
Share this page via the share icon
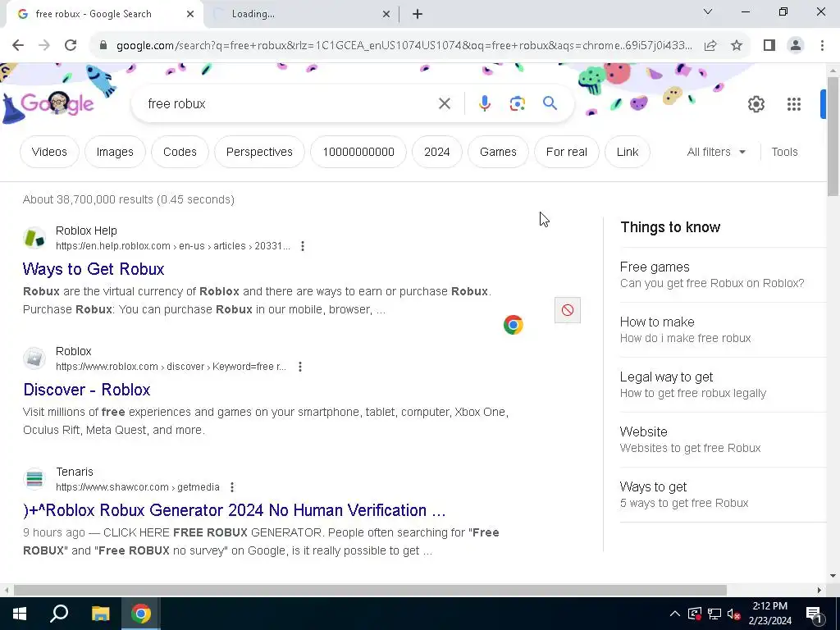(710, 45)
